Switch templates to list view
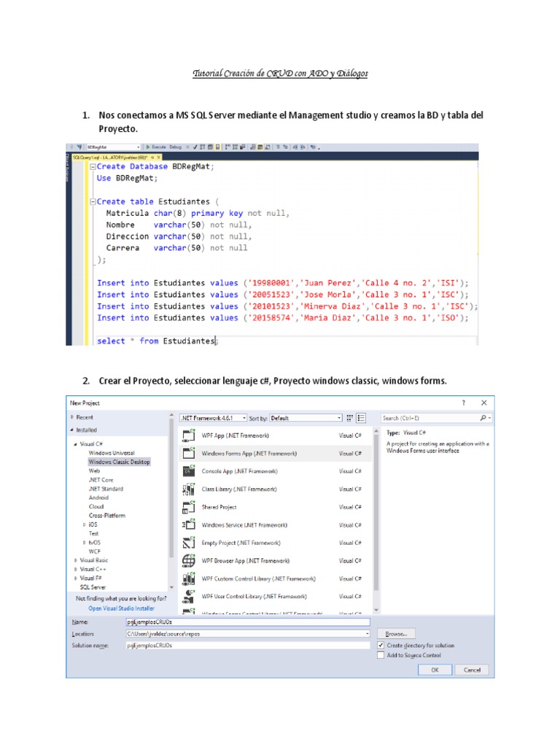Viewport: 560px width, 747px height. [x=361, y=418]
